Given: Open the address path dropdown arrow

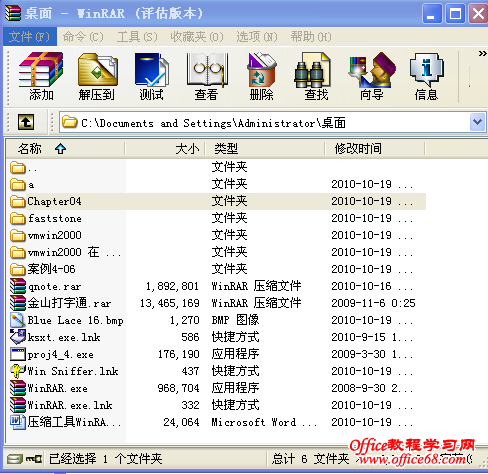Looking at the screenshot, I should click(478, 122).
